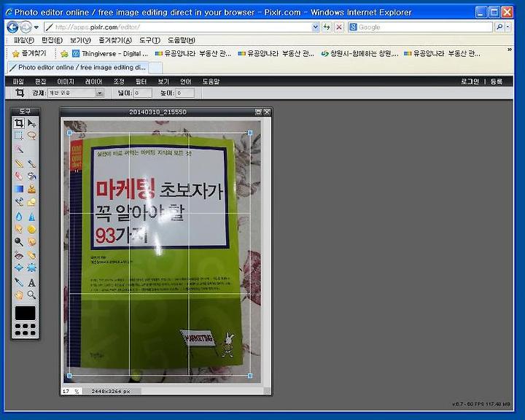Open IE 도구(T) menu

149,41
